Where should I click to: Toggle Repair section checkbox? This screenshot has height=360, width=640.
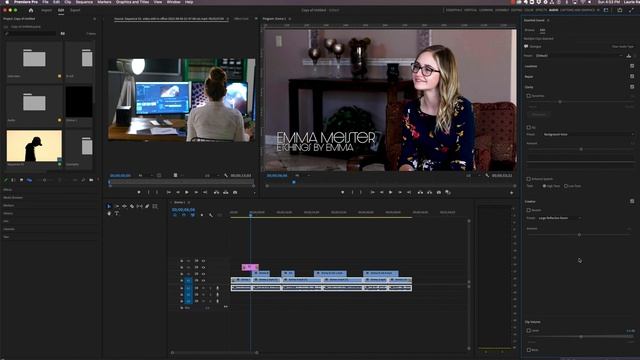[632, 76]
